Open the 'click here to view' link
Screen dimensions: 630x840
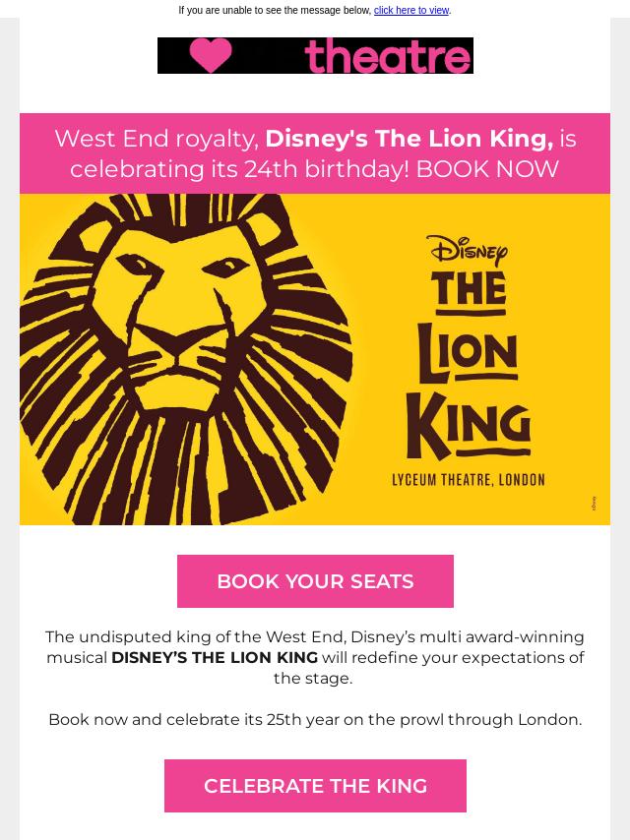411,10
